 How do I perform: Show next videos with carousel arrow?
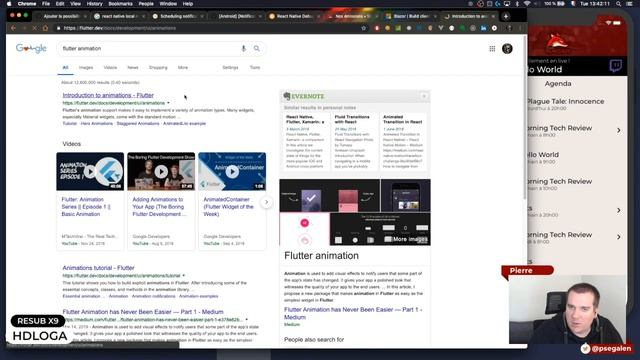267,202
